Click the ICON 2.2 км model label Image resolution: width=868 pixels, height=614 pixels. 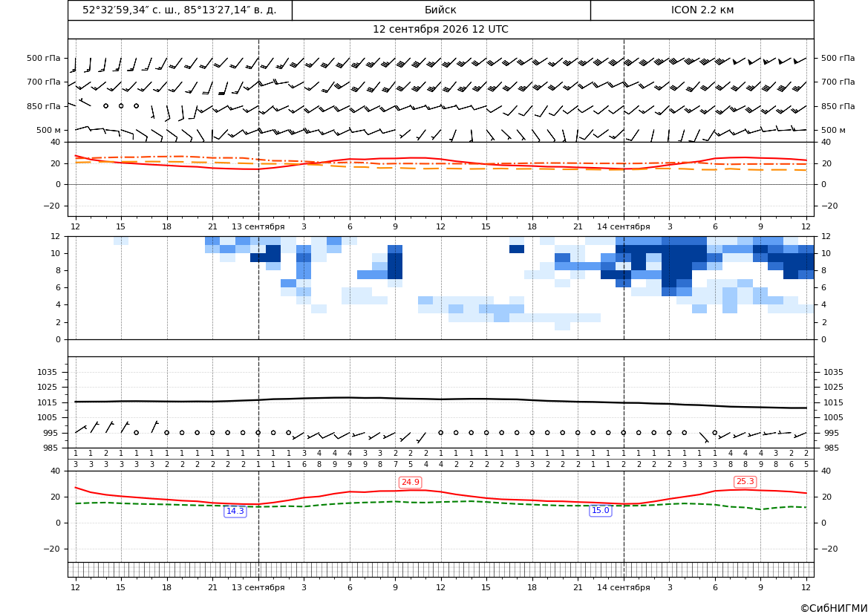[x=702, y=10]
